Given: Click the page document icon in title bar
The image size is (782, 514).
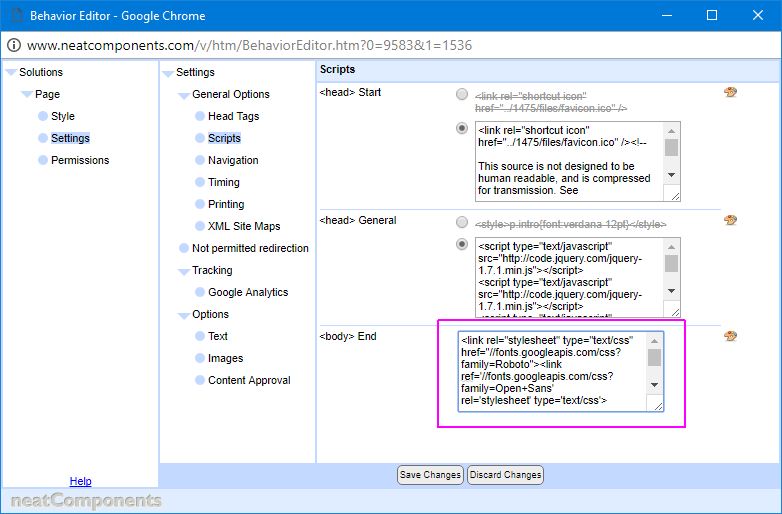Looking at the screenshot, I should tap(17, 15).
